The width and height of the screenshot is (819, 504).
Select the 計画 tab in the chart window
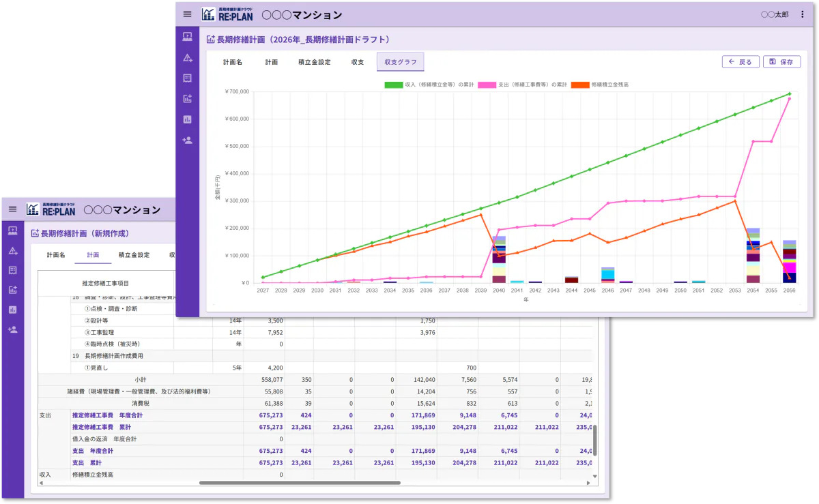point(272,62)
